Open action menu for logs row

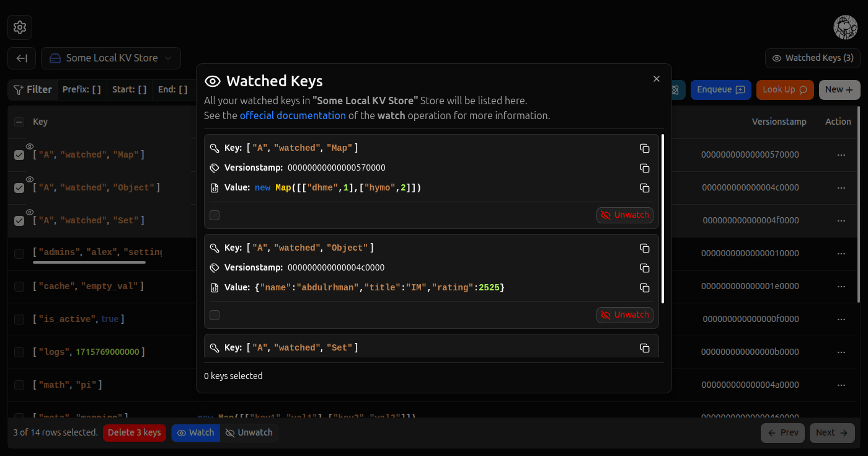[x=841, y=352]
